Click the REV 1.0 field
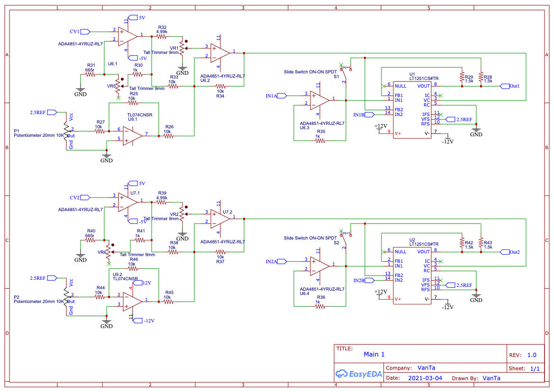Viewport: 554px width, 392px height. click(x=523, y=355)
